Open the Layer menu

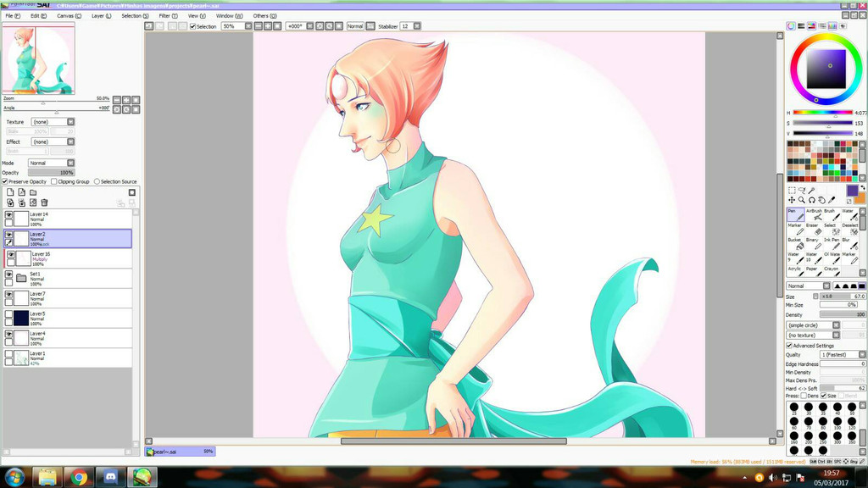pos(102,16)
